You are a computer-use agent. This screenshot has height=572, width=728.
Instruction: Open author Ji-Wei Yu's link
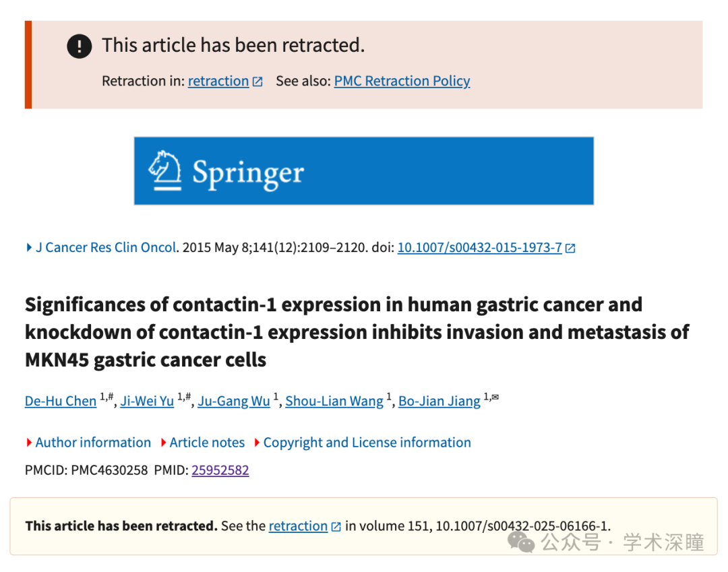click(x=147, y=401)
